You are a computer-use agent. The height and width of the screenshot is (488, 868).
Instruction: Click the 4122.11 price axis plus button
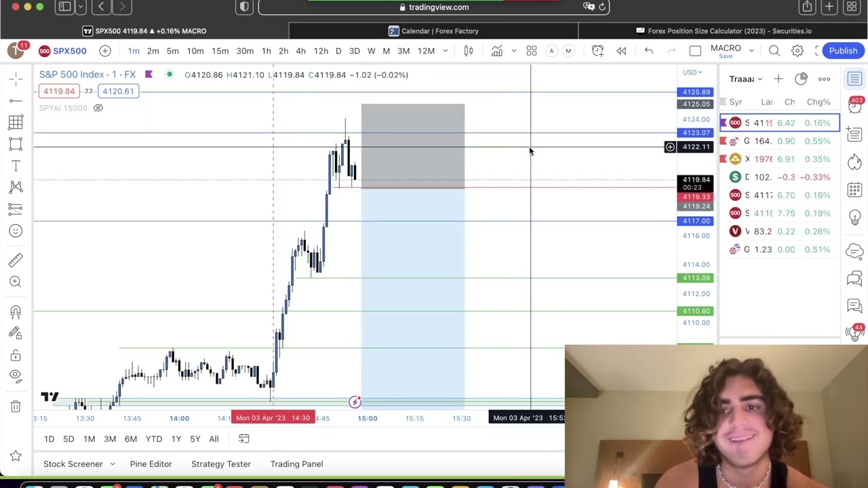coord(670,147)
